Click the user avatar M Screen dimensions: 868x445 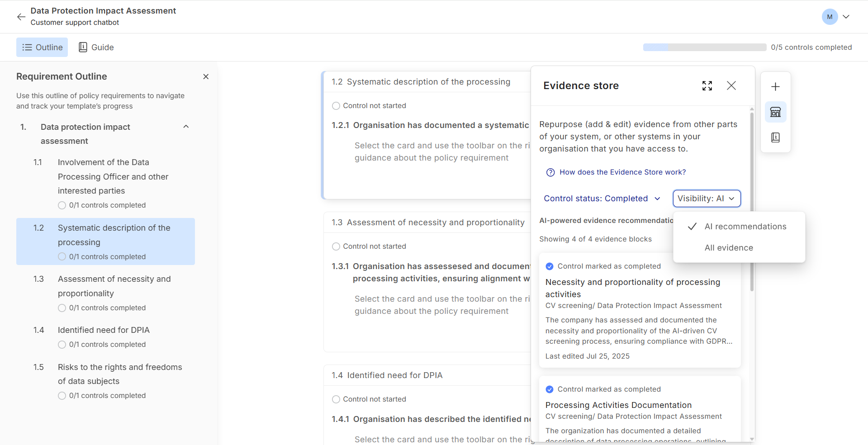coord(829,17)
